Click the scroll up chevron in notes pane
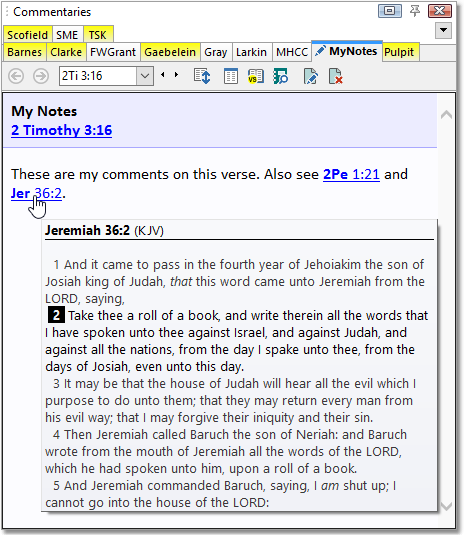464x537 pixels. [446, 115]
